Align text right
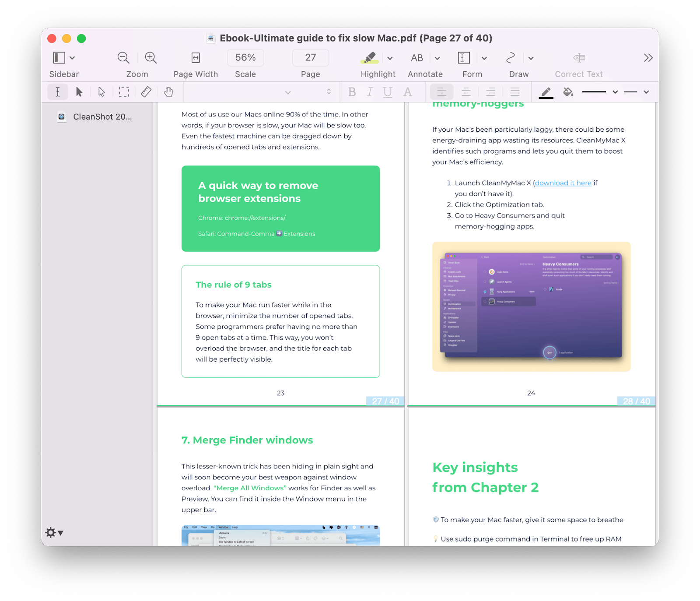700x601 pixels. (x=490, y=92)
